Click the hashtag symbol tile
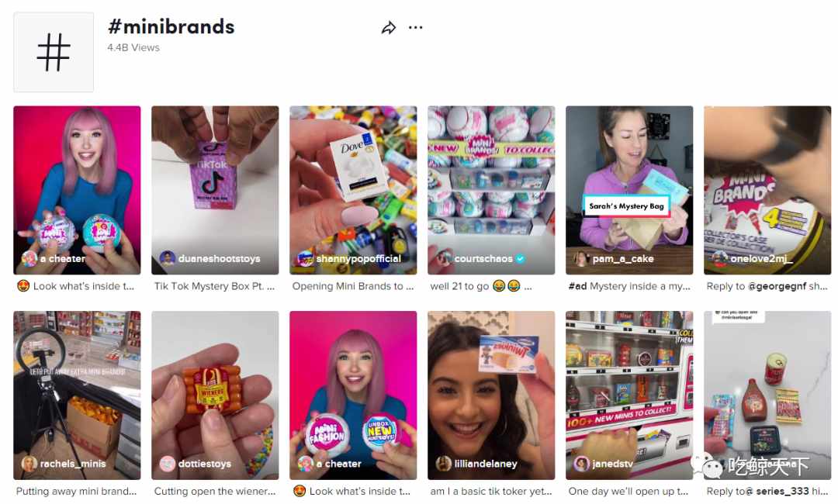The height and width of the screenshot is (504, 838). click(x=54, y=52)
